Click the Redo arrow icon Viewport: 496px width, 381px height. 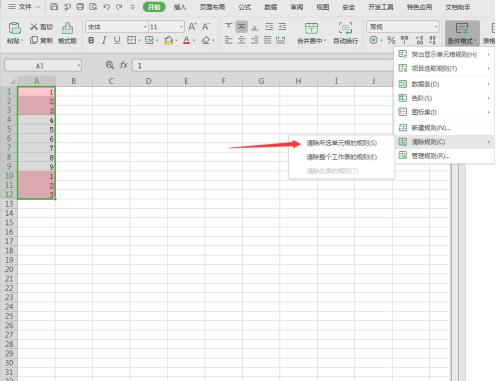(x=119, y=7)
